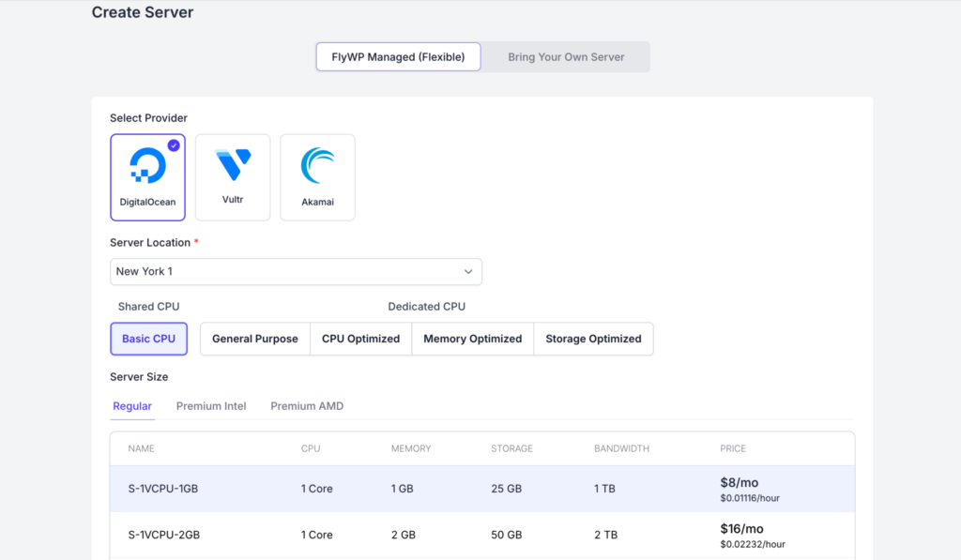
Task: Click the $16/mo price cell
Action: click(740, 529)
